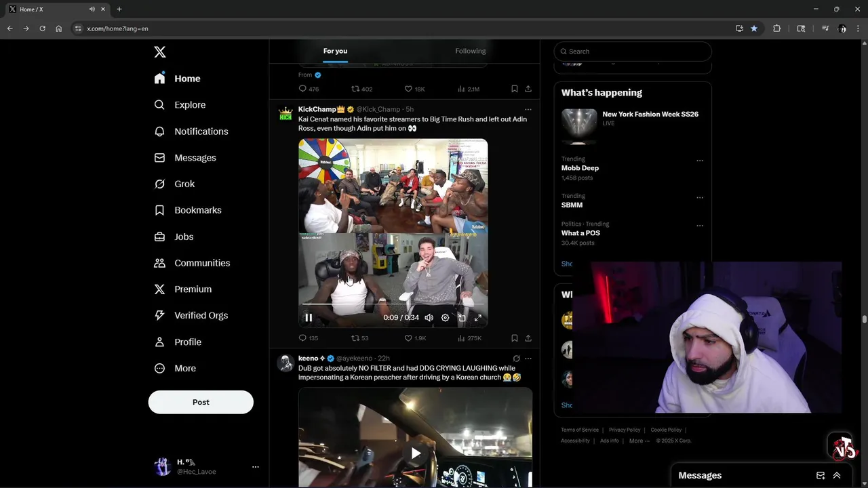The width and height of the screenshot is (868, 488).
Task: Open options for What a POS trend
Action: tap(700, 226)
